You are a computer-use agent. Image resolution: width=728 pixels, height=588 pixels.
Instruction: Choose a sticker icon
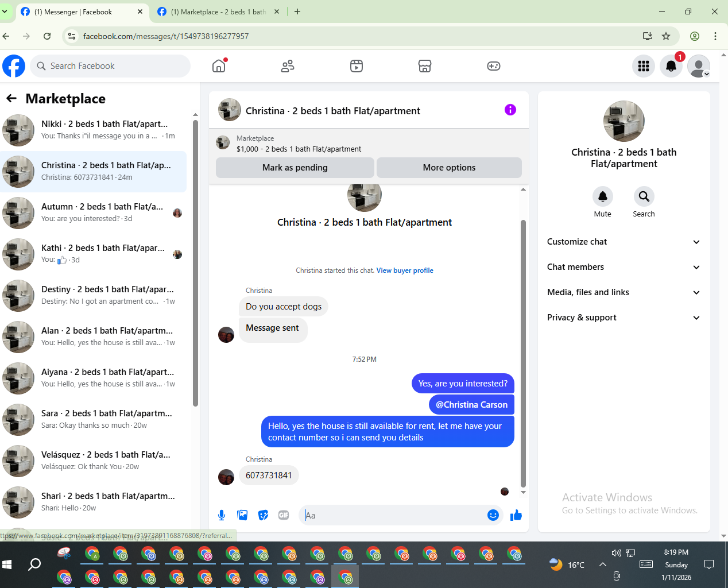(263, 515)
